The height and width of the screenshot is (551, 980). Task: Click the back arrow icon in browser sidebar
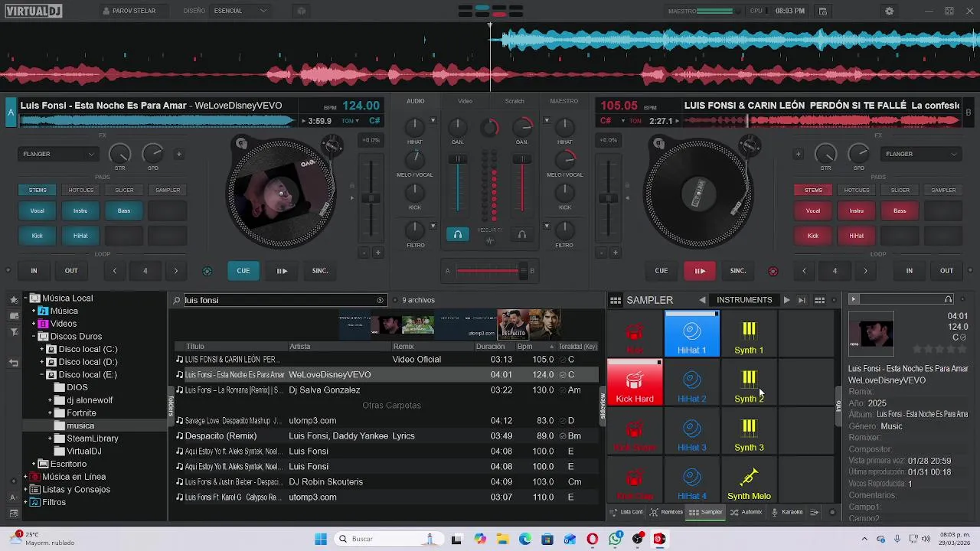click(13, 363)
